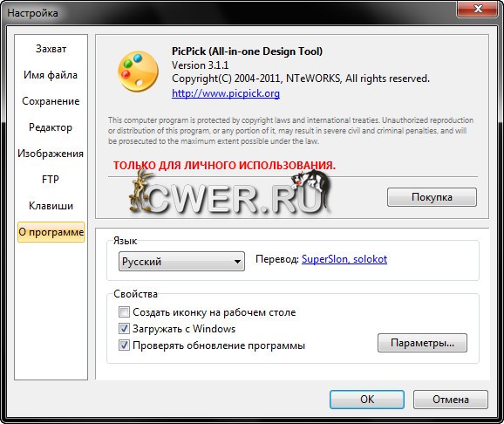Click the Copyright(C) 2004-2011 NTeWORKS line
The image size is (504, 424).
coord(301,79)
